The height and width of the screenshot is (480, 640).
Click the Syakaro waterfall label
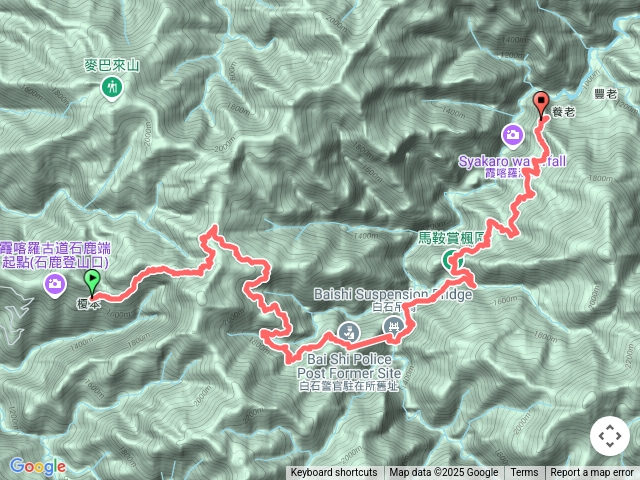(512, 161)
